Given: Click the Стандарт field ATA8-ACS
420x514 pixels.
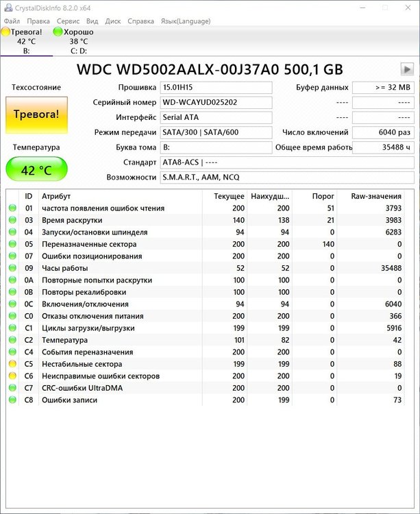Looking at the screenshot, I should coord(287,162).
